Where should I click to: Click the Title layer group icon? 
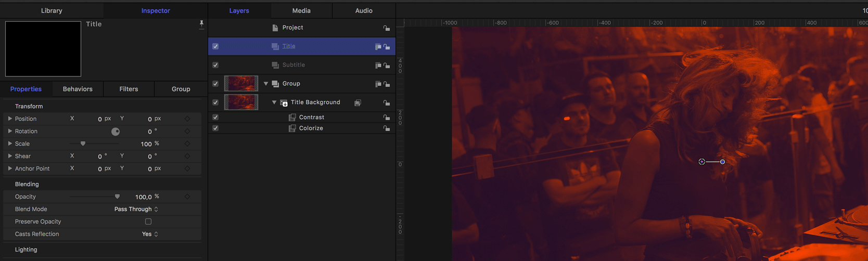(x=275, y=46)
